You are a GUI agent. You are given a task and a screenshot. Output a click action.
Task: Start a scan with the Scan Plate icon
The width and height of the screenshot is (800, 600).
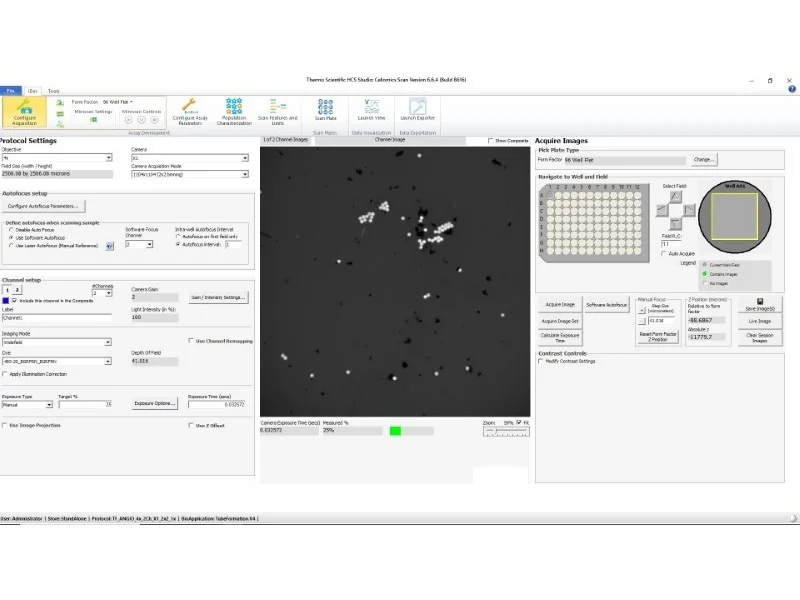(x=325, y=108)
